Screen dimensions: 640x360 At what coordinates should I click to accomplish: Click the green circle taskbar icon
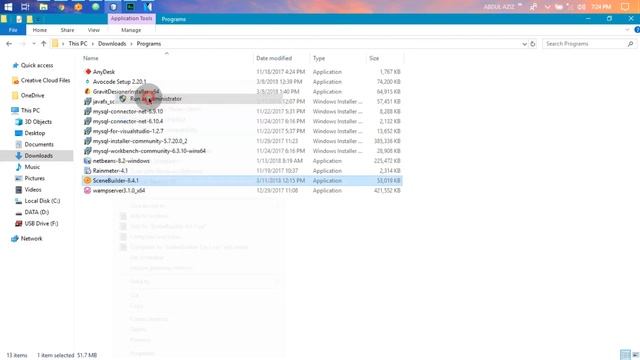tap(96, 7)
